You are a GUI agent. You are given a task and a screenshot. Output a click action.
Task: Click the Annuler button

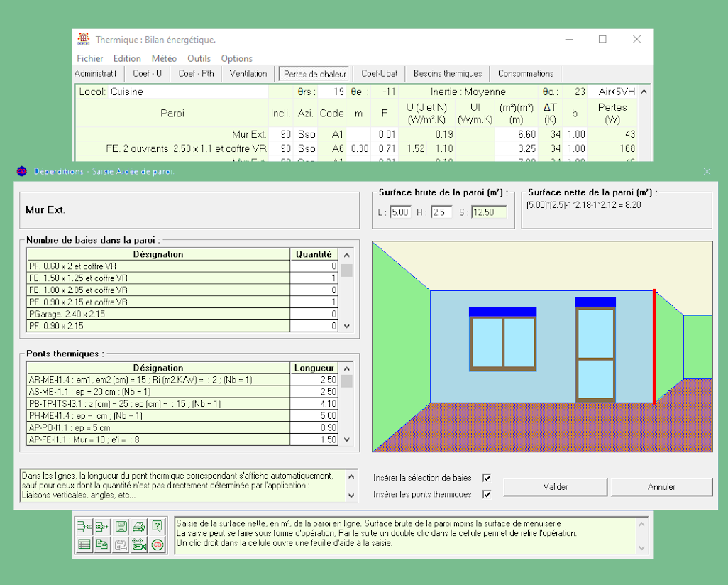(661, 487)
